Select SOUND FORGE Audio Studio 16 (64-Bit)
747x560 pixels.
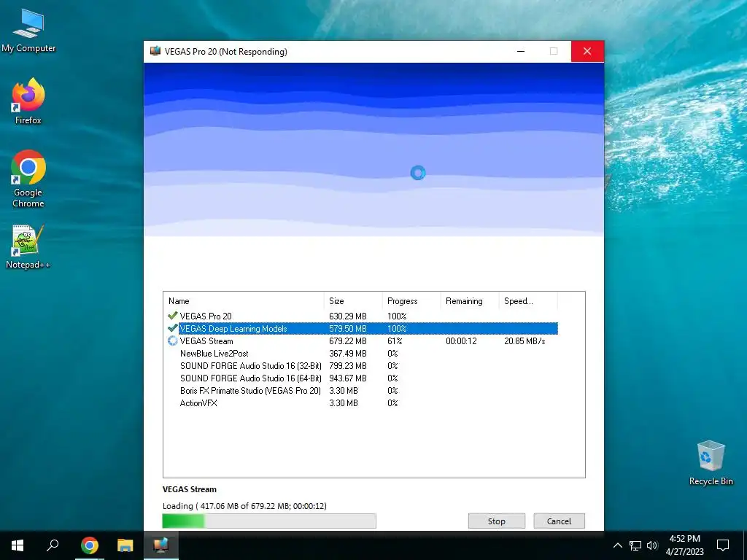[x=362, y=378]
